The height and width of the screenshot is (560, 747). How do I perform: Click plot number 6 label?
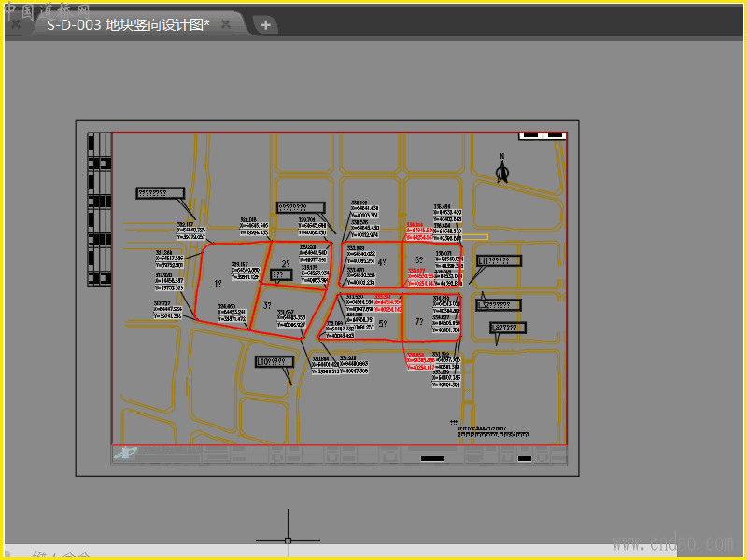point(418,260)
